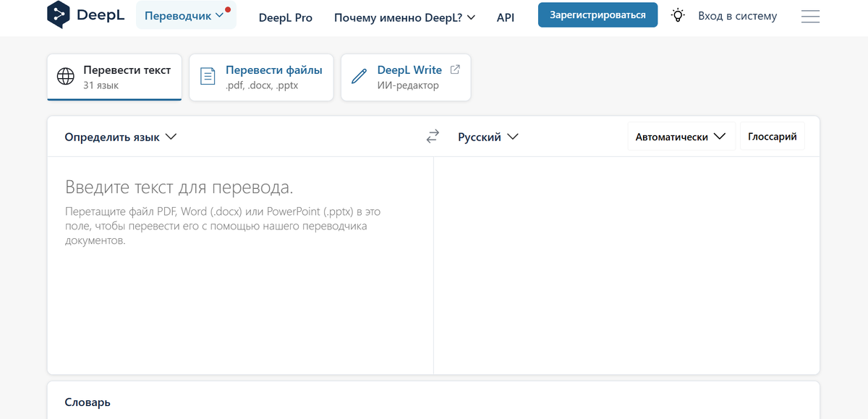This screenshot has width=868, height=419.
Task: Click the globe icon on Перевести текст tab
Action: [x=66, y=77]
